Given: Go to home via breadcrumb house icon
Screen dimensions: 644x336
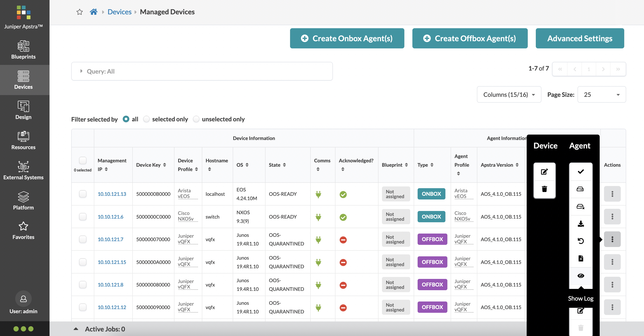Looking at the screenshot, I should 93,12.
